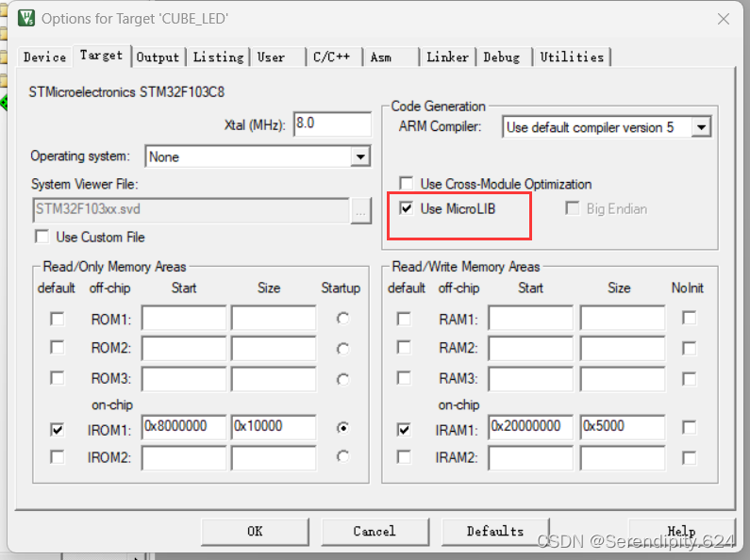Check the IRAM1 NoInit checkbox
750x560 pixels.
(690, 427)
